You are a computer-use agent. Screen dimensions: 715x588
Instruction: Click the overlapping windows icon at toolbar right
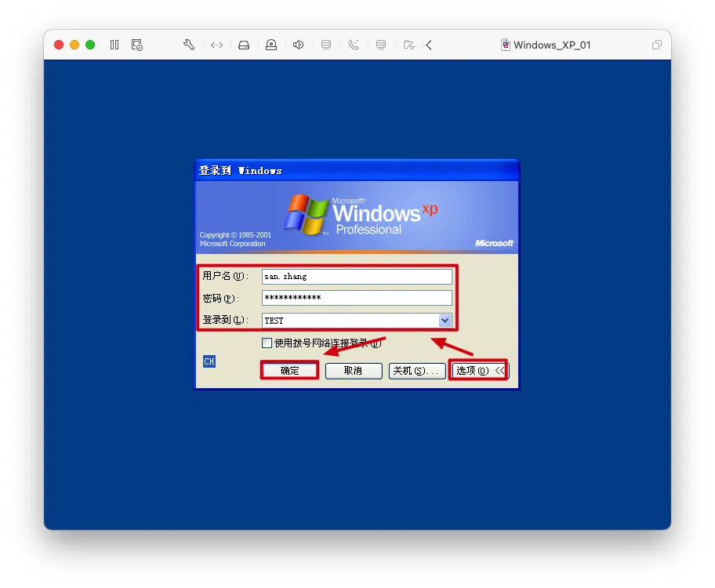(657, 45)
